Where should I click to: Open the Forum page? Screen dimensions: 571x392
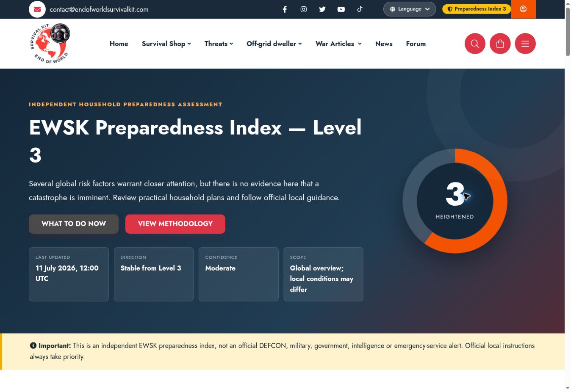pyautogui.click(x=416, y=44)
